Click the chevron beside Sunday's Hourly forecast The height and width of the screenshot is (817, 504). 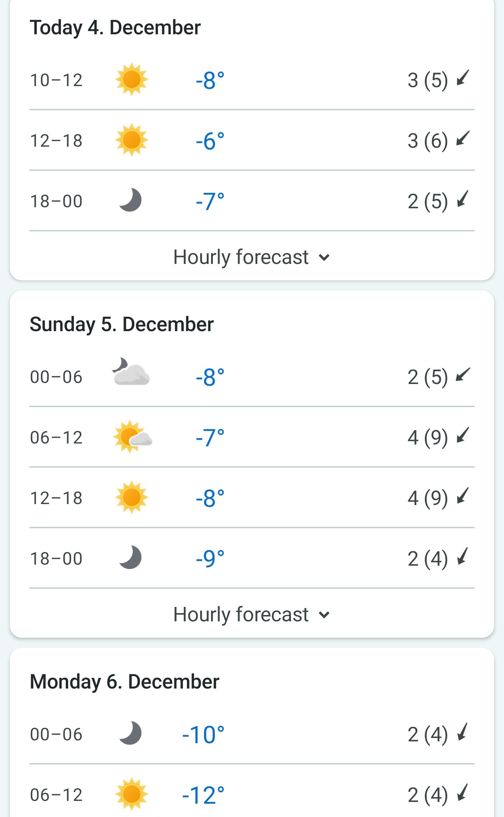(324, 615)
